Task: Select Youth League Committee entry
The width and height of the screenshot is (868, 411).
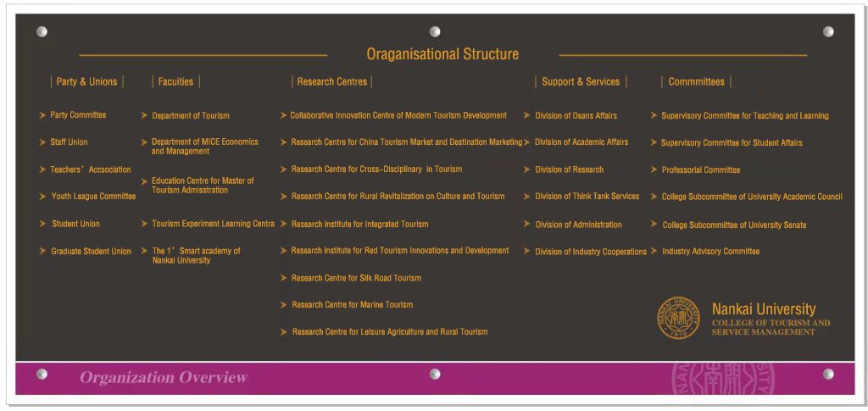Action: [x=93, y=197]
